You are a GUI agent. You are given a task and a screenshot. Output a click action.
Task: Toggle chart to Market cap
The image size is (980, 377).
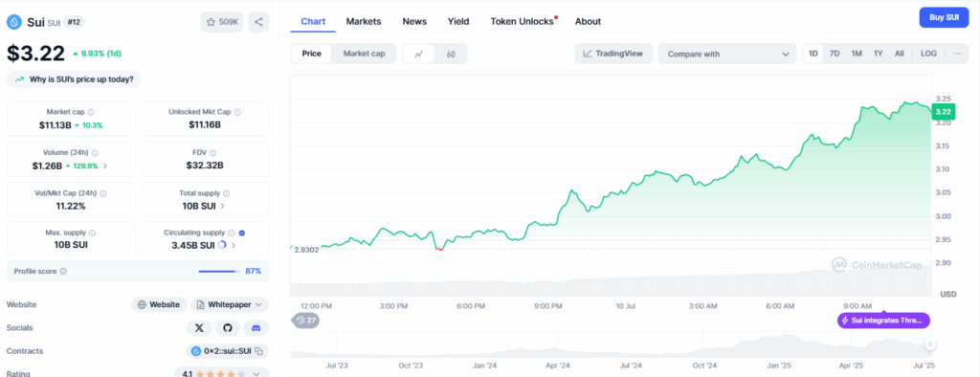pos(364,54)
